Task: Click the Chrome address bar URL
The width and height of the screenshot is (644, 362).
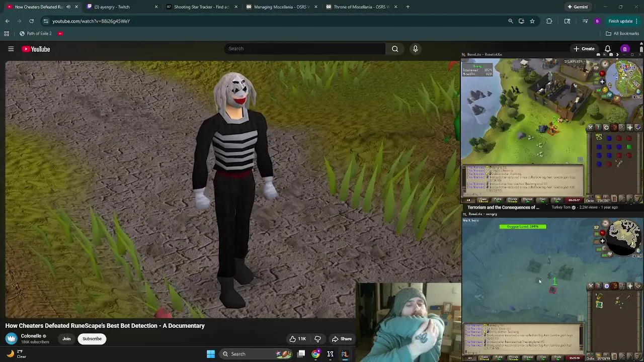Action: coord(91,21)
